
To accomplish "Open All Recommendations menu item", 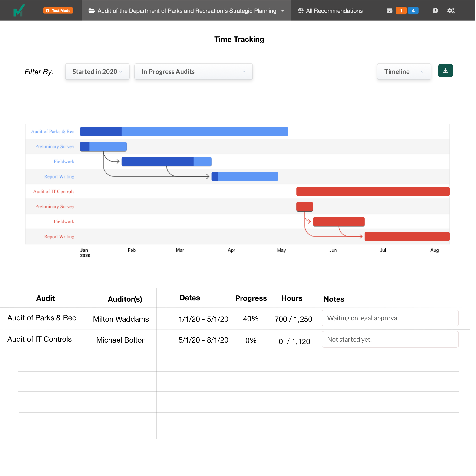I will [330, 11].
